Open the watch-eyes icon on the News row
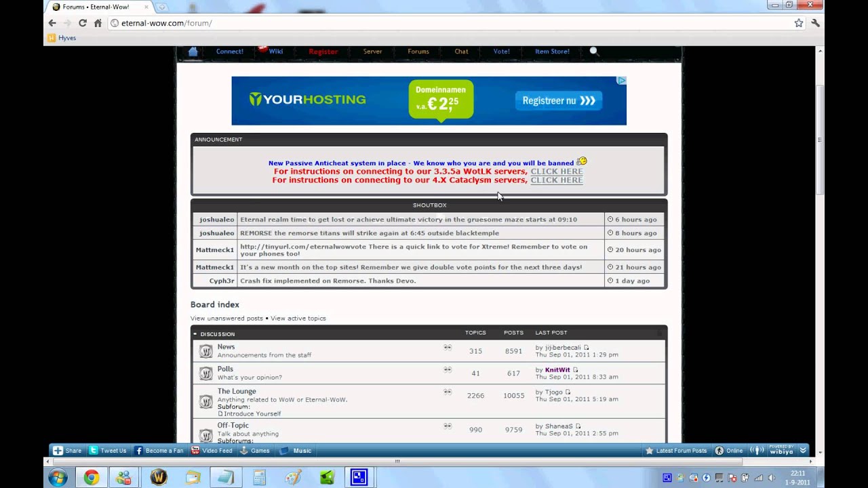 pyautogui.click(x=448, y=347)
